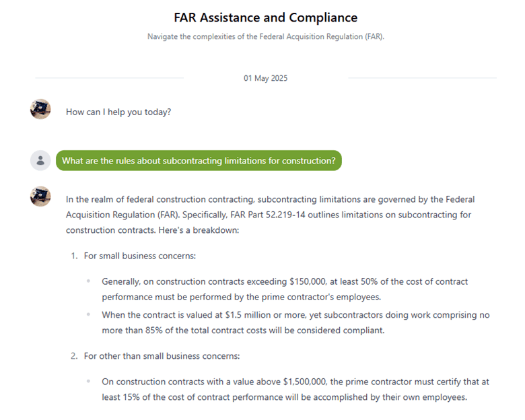This screenshot has height=420, width=525.
Task: Click the "Navigate the complexities" subtitle
Action: [265, 36]
